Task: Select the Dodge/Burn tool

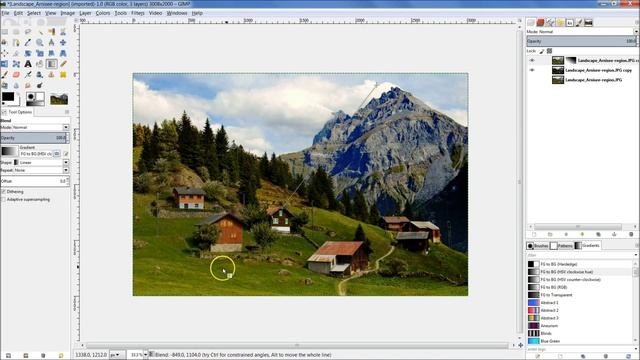Action: [40, 85]
